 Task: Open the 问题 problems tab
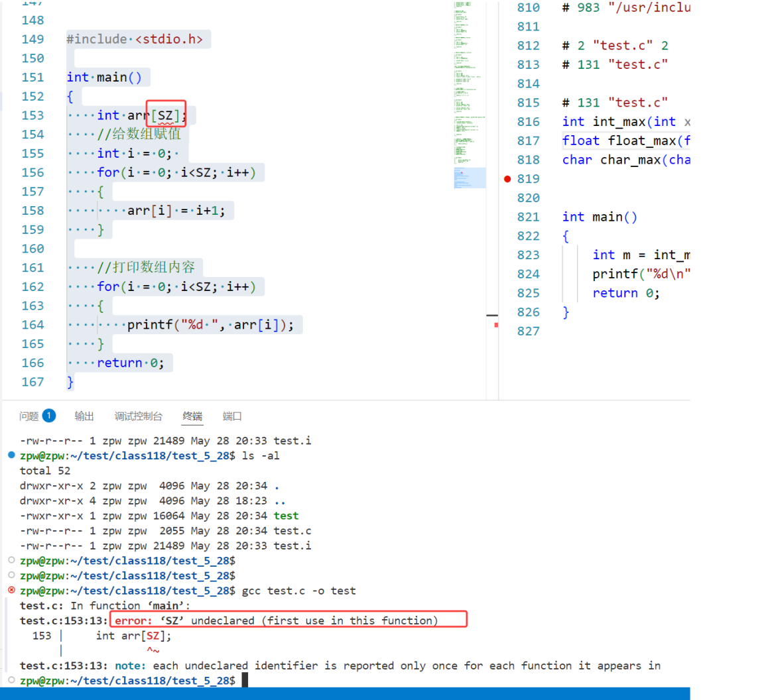pyautogui.click(x=29, y=416)
